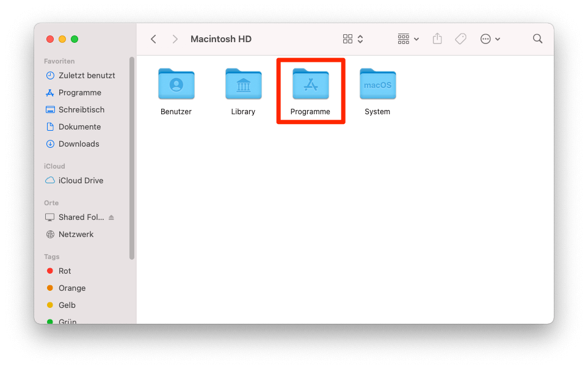Click the Share icon in toolbar

point(437,38)
